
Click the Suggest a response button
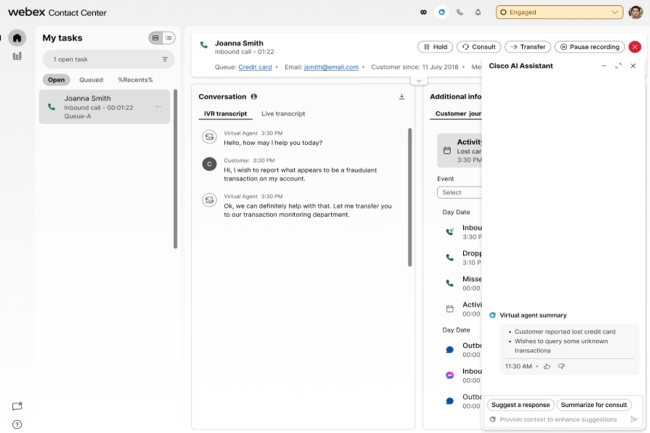pos(520,405)
